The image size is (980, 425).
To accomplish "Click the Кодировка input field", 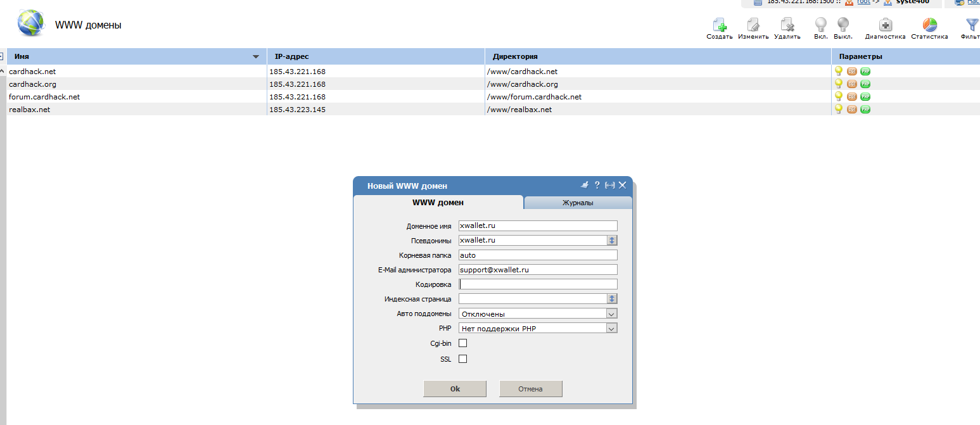I will click(538, 284).
